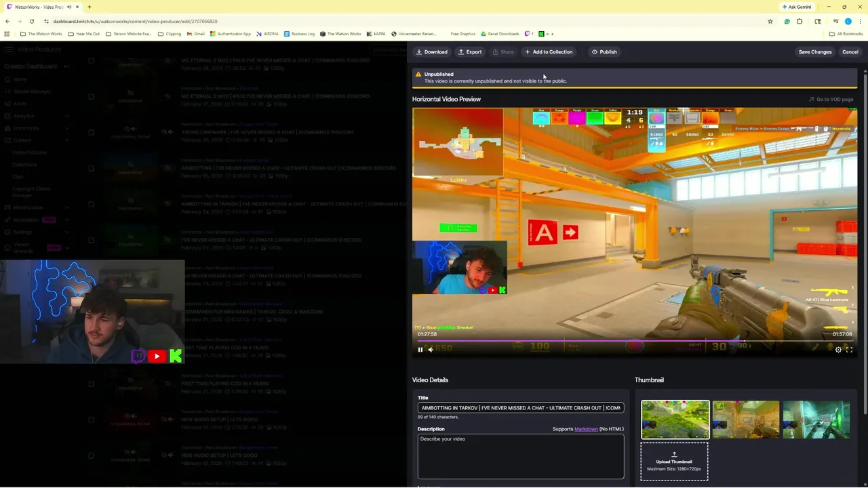Open the Person Website Exa... bookmark folder
The width and height of the screenshot is (868, 488).
[127, 34]
